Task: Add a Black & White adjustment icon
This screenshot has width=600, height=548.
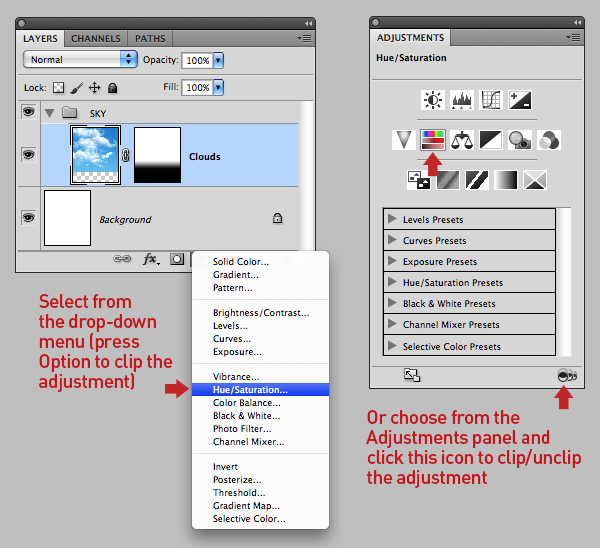Action: [x=491, y=140]
